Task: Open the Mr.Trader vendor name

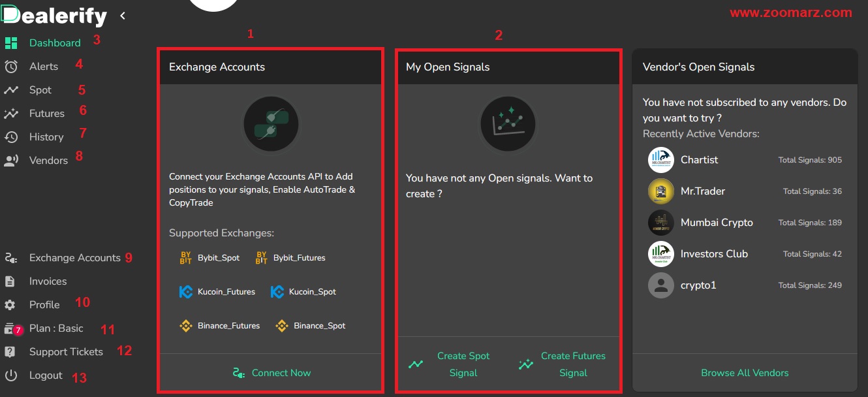Action: (x=703, y=191)
